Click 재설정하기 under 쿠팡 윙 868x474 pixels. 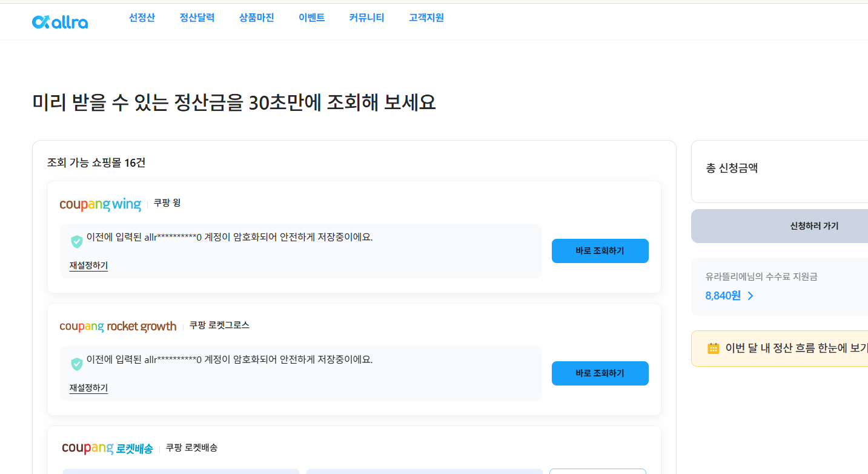[x=88, y=265]
